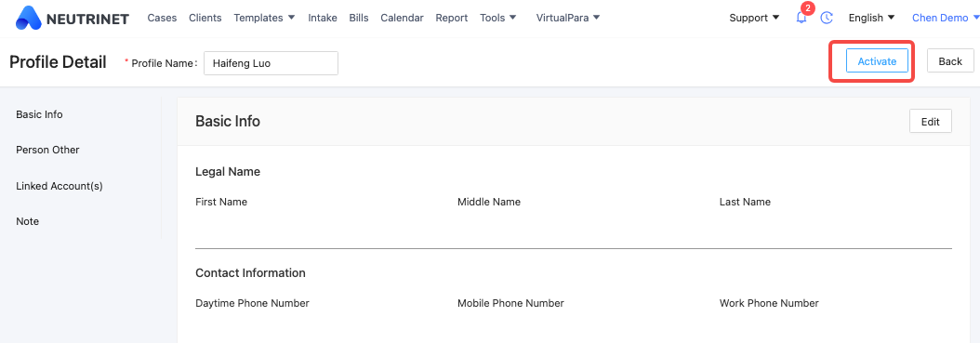This screenshot has width=980, height=343.
Task: Open the Clients menu item
Action: (205, 18)
